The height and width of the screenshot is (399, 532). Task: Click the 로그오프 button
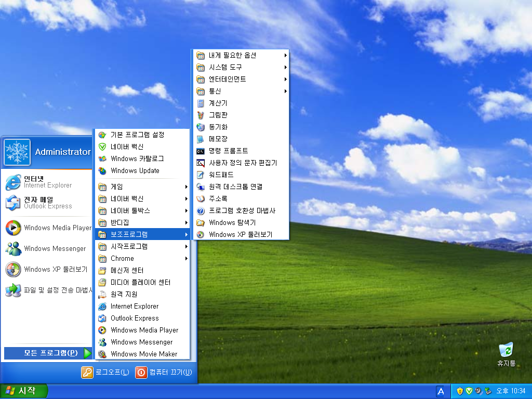tap(106, 373)
